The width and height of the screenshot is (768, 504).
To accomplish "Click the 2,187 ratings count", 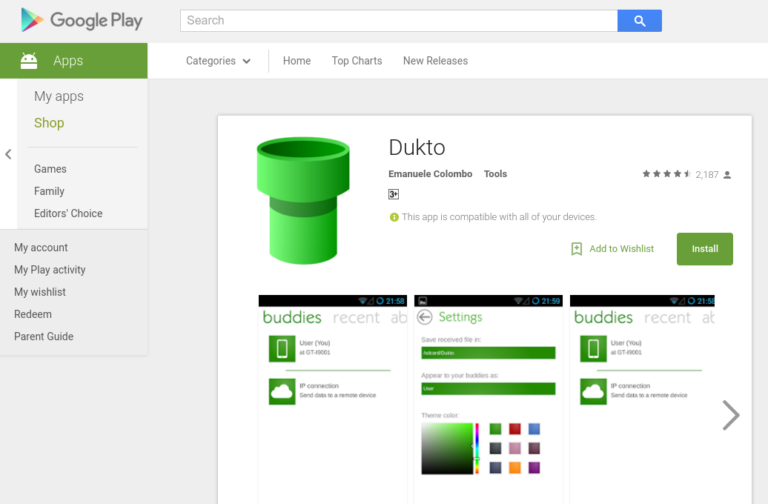I will pyautogui.click(x=707, y=175).
